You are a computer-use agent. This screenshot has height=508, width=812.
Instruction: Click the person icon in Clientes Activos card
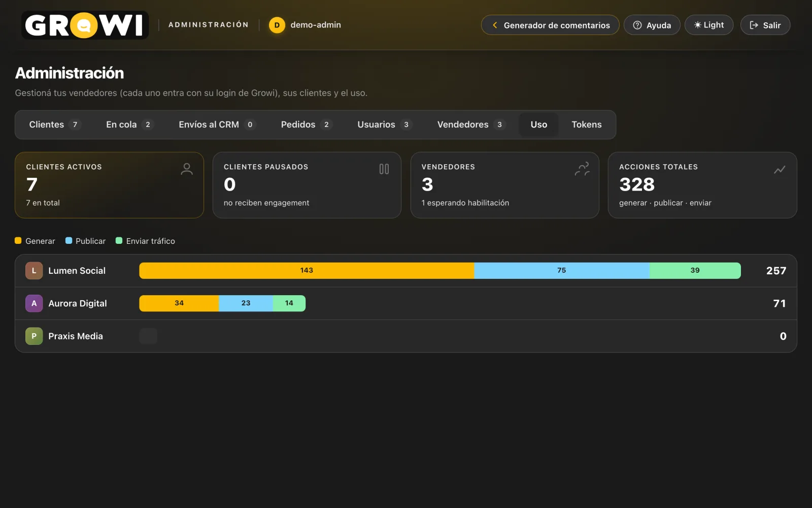tap(187, 169)
